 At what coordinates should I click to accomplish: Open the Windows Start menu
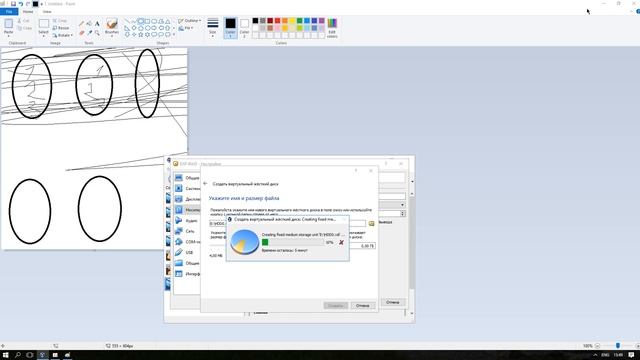click(x=5, y=355)
